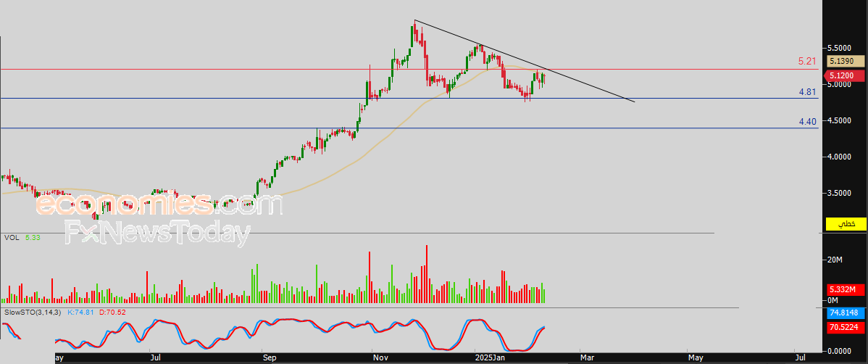Click the K:74.81 stochastic reading
Screen dimensions: 868x364
pos(81,313)
